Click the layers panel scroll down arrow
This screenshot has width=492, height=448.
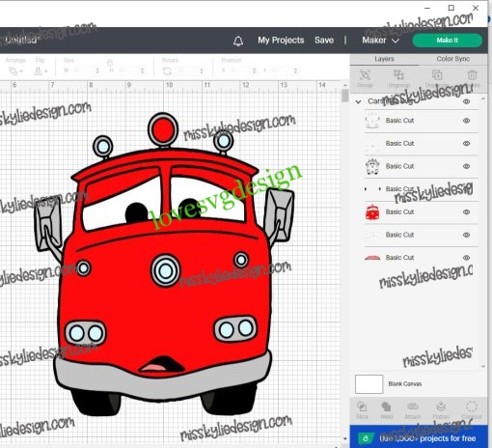click(483, 366)
